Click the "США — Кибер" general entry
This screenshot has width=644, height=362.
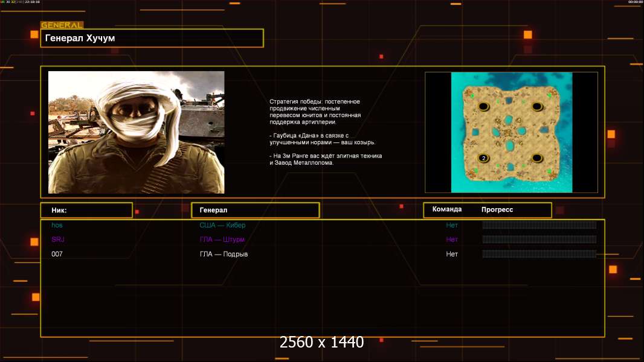(x=222, y=225)
